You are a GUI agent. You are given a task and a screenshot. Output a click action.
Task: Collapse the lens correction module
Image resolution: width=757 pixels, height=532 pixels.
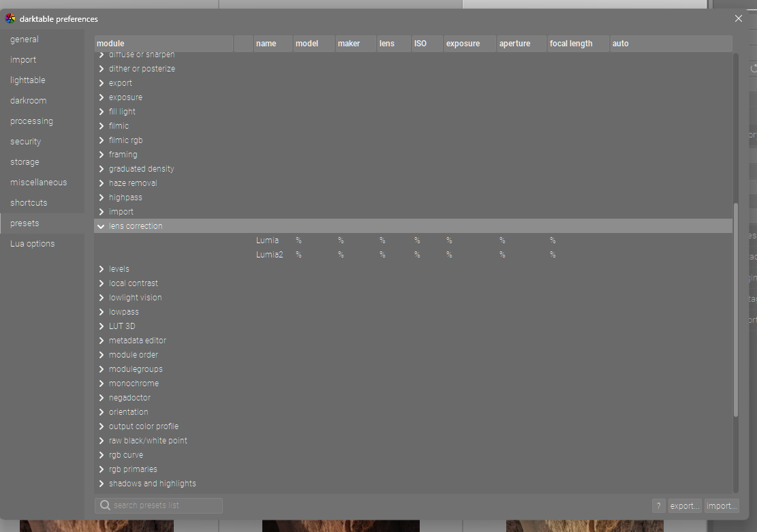[x=101, y=226]
